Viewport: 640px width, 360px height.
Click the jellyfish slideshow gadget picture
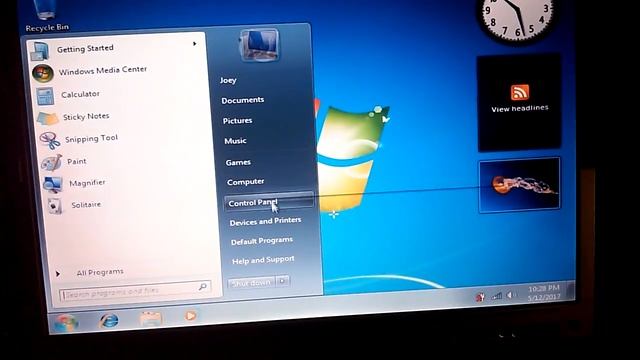[519, 186]
